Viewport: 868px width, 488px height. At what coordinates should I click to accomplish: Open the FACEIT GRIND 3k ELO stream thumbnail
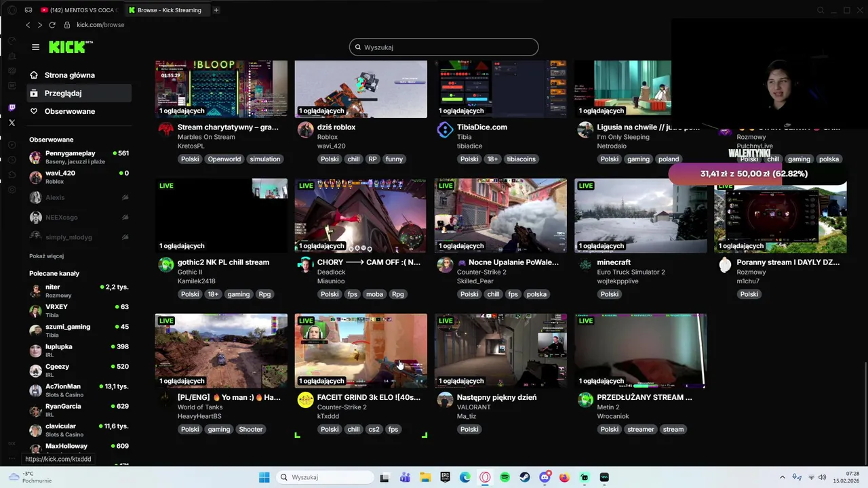361,350
